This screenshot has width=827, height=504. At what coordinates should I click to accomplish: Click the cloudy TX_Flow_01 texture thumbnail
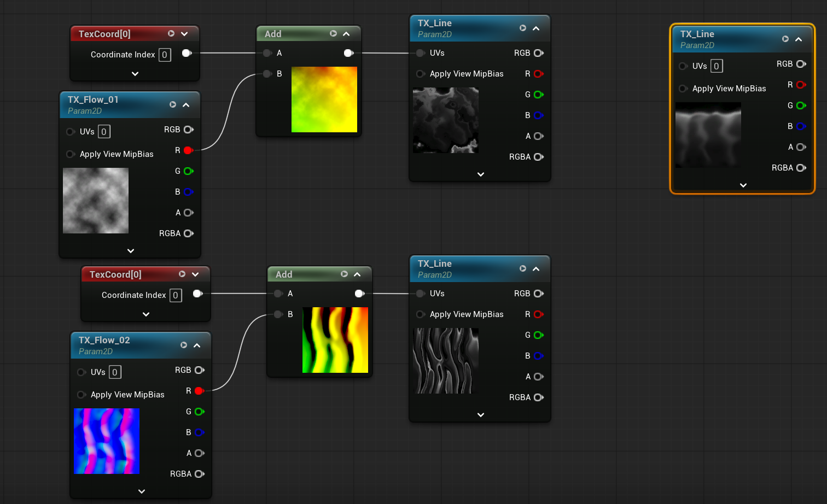[x=96, y=201]
